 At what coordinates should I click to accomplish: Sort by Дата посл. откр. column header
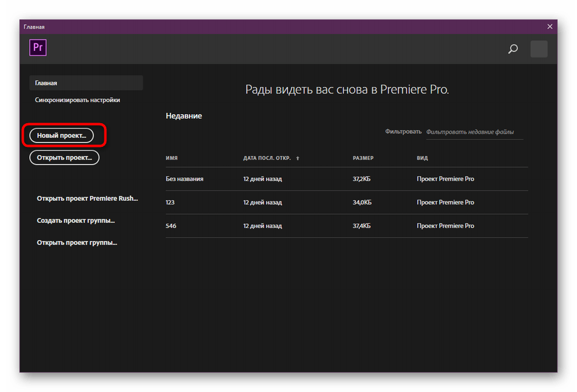coord(267,158)
